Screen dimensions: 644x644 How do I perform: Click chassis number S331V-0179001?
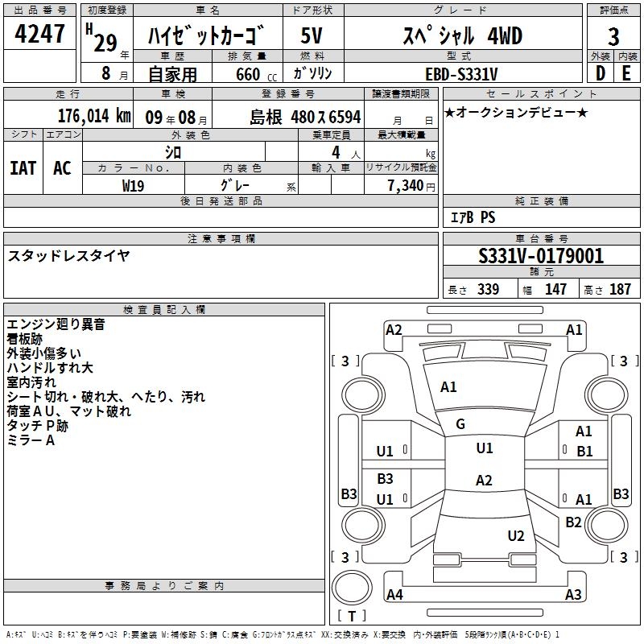coord(541,255)
